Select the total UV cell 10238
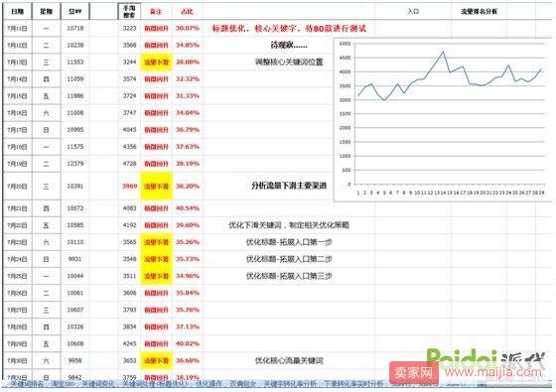Image resolution: width=556 pixels, height=392 pixels. click(75, 45)
